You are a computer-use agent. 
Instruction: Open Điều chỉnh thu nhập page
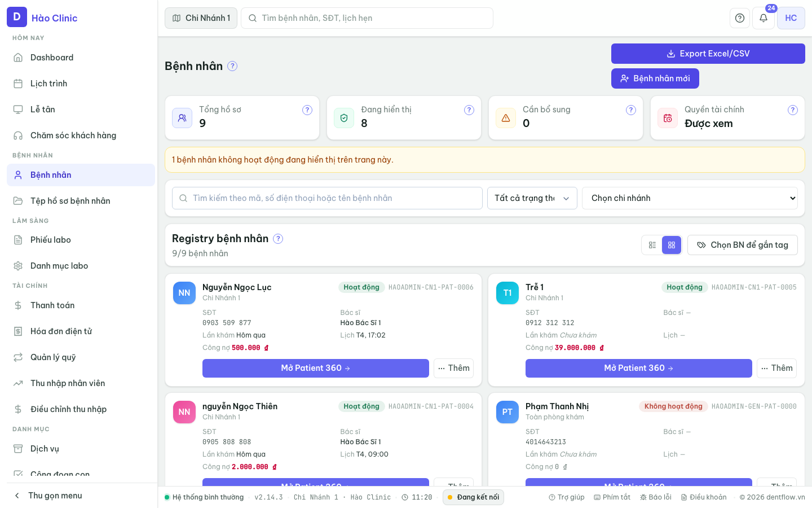[x=81, y=409]
